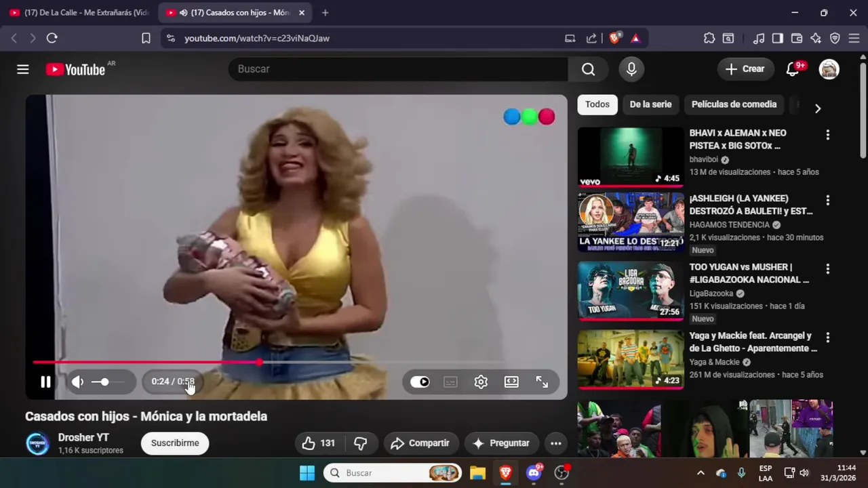Select Películas de comedia chip

(x=734, y=104)
